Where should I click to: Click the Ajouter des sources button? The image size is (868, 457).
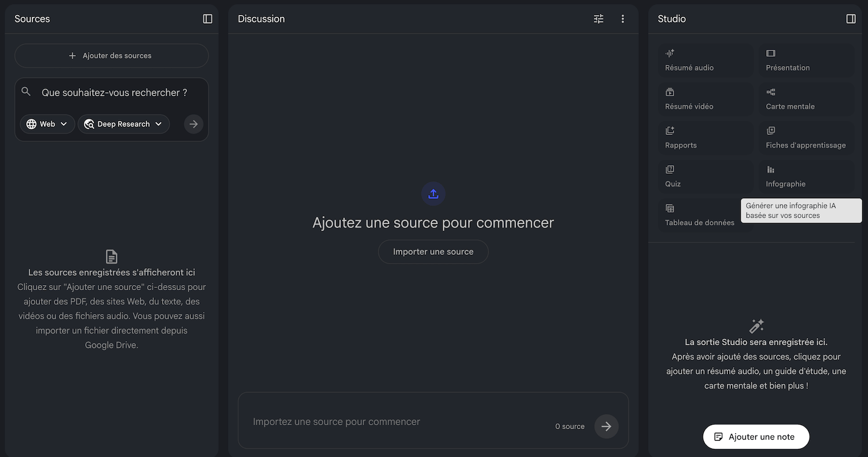pyautogui.click(x=111, y=56)
